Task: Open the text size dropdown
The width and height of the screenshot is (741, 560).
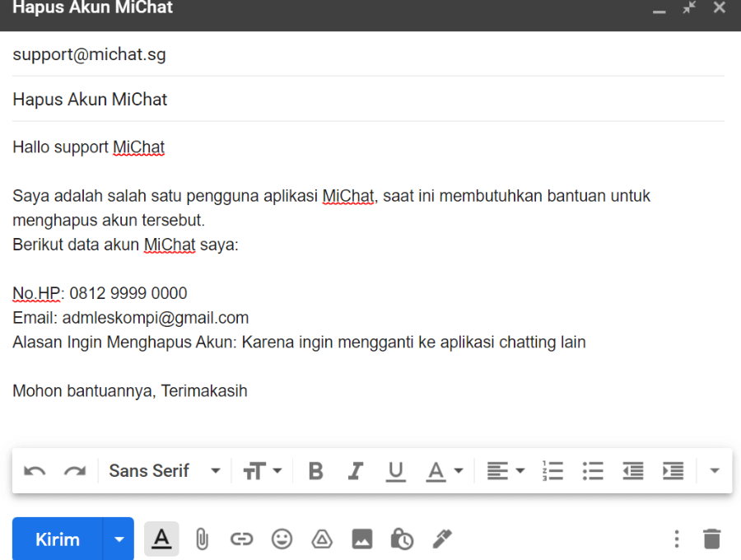Action: [263, 471]
